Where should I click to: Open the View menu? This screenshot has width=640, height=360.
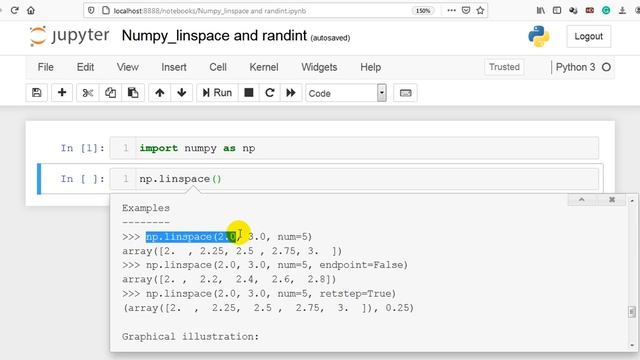[x=127, y=67]
